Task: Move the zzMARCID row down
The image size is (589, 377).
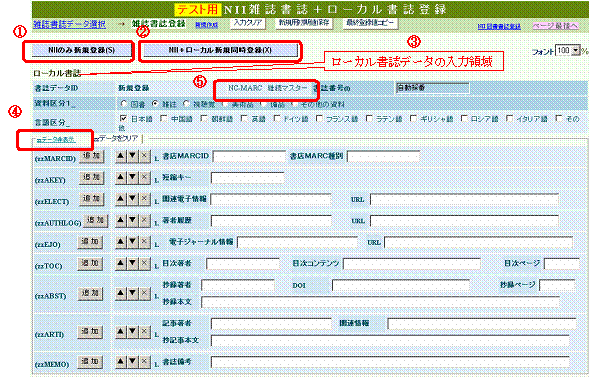Action: tap(132, 156)
